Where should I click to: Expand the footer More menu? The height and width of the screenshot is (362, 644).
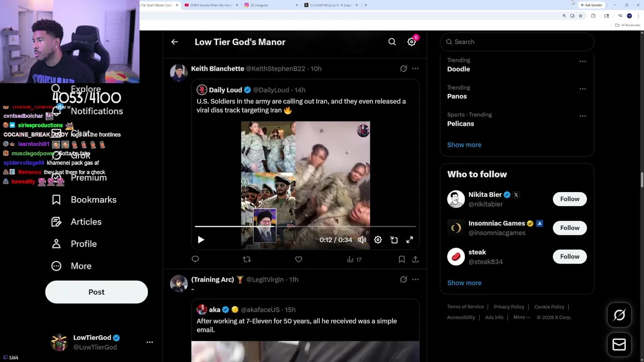pos(522,317)
